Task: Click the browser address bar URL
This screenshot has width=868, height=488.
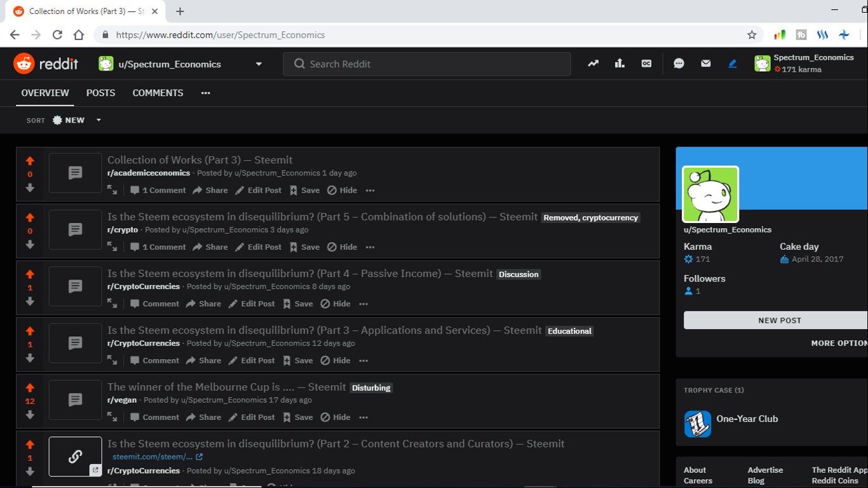Action: click(220, 35)
